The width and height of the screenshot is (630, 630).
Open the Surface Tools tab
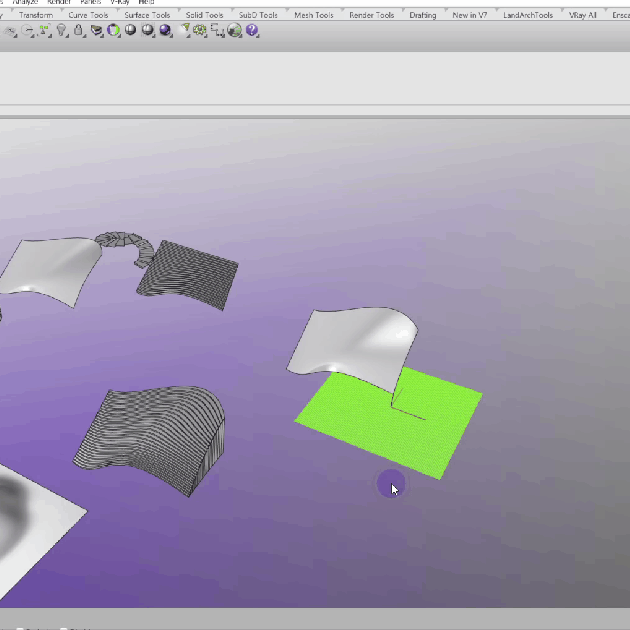146,15
